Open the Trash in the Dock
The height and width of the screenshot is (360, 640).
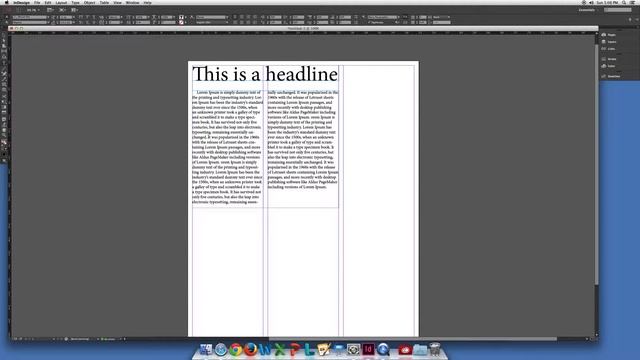pyautogui.click(x=435, y=349)
